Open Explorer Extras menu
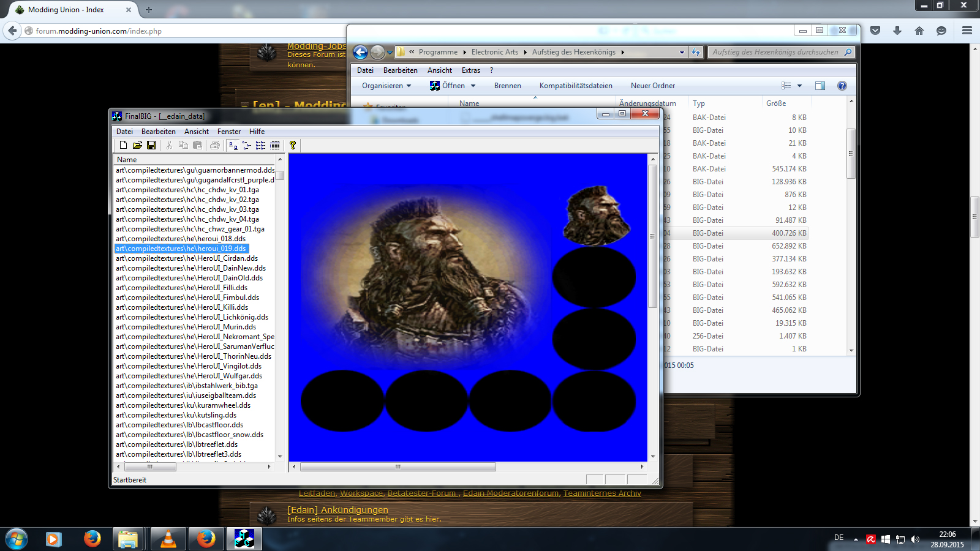 [471, 70]
